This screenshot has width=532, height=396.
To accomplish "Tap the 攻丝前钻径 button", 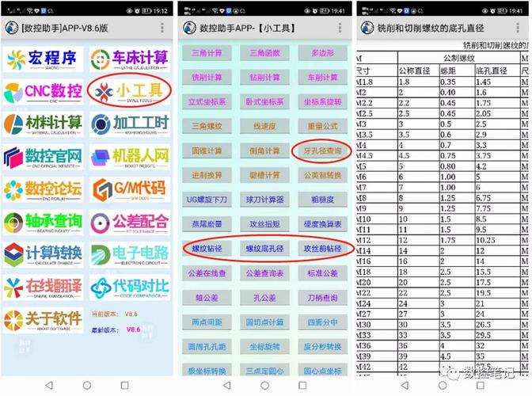I will [323, 249].
